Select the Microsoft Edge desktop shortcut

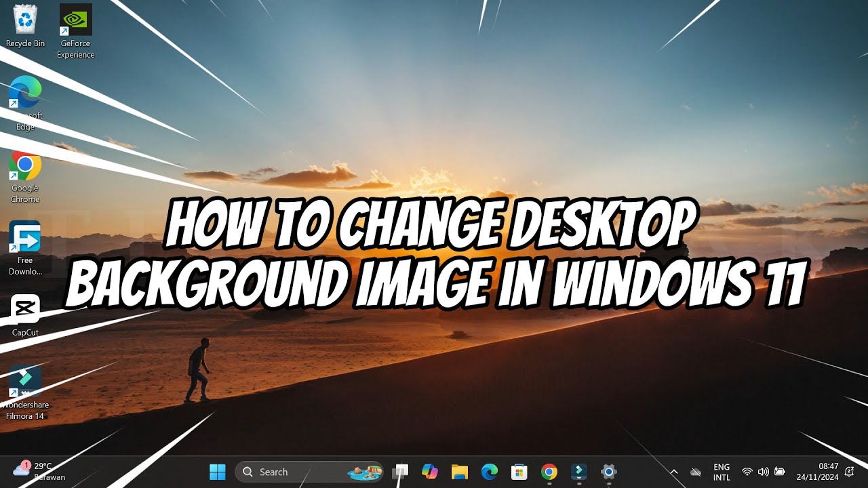(x=25, y=103)
